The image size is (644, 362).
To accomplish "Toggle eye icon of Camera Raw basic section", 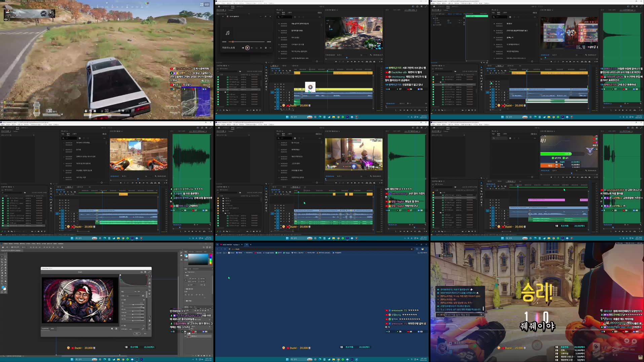I will (144, 300).
